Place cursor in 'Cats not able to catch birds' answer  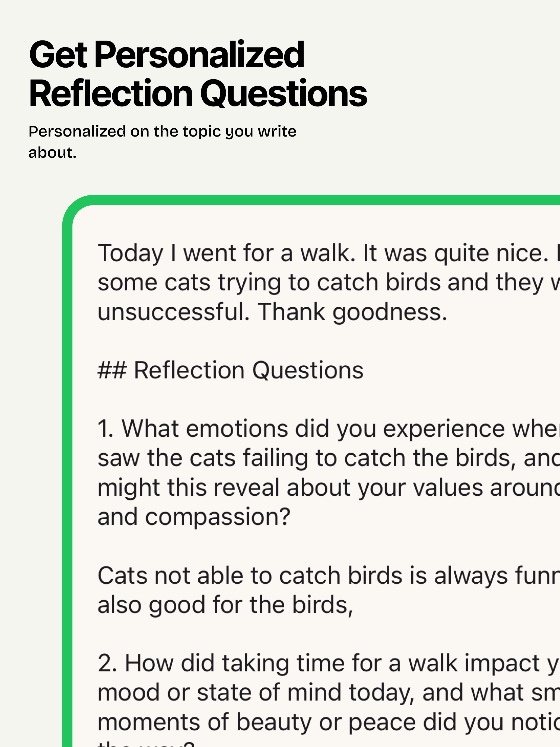tap(329, 575)
